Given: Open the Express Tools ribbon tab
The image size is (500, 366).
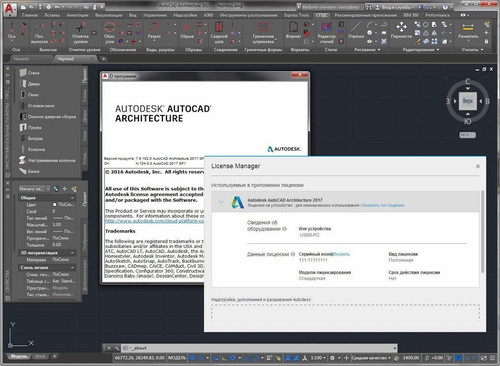Looking at the screenshot, I should (296, 15).
